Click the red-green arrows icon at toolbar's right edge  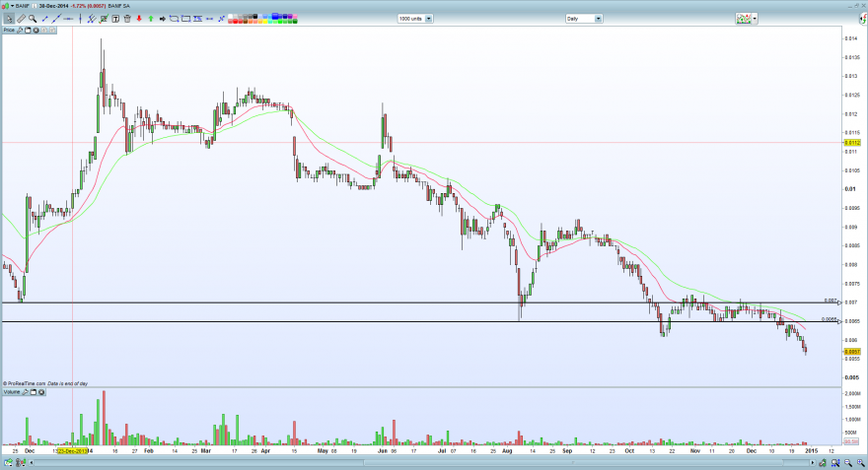[x=863, y=19]
